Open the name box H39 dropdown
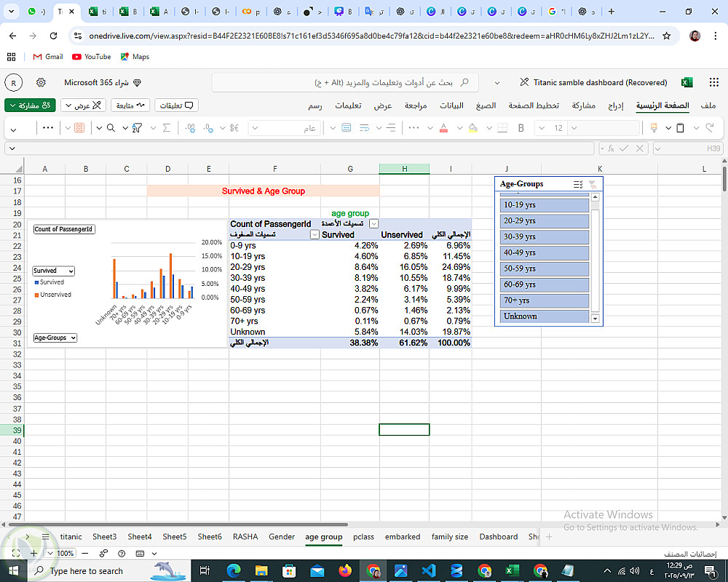 657,148
